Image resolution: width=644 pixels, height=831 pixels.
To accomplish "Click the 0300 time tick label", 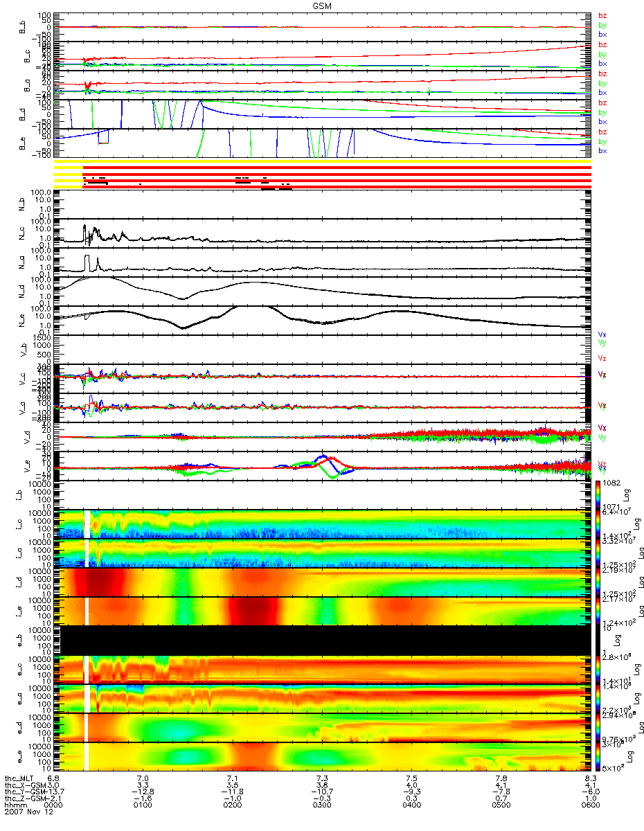I will click(322, 806).
